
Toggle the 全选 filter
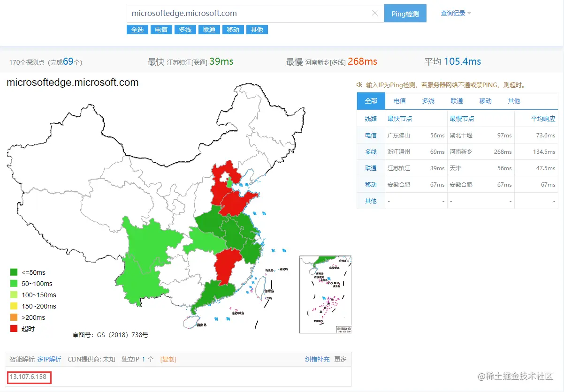click(137, 30)
